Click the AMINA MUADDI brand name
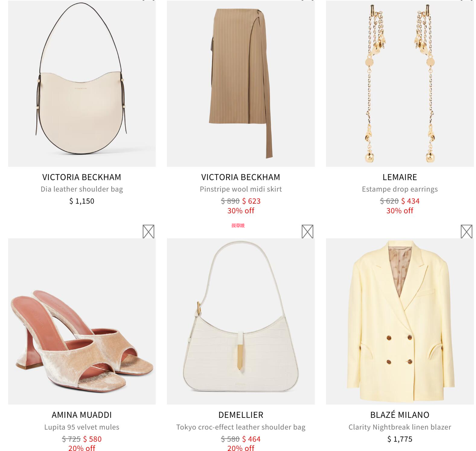The image size is (476, 451). 82,415
